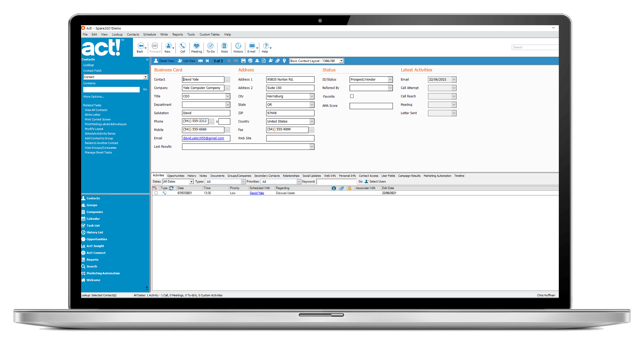Open the Department dropdown

tap(228, 105)
